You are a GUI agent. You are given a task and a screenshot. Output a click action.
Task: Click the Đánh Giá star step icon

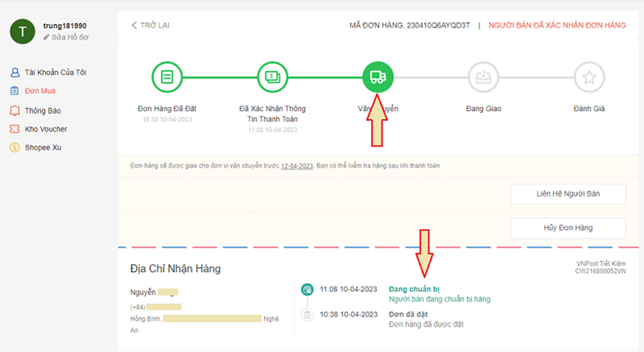(589, 77)
